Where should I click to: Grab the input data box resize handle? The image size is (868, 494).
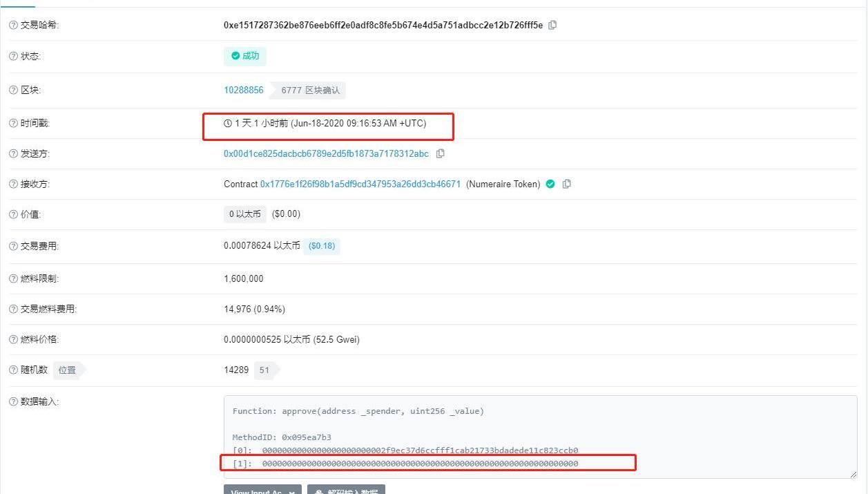[x=852, y=474]
